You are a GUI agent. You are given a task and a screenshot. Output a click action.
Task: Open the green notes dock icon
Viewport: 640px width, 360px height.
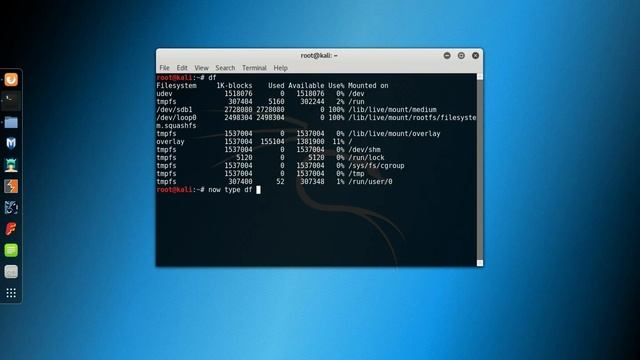[11, 250]
